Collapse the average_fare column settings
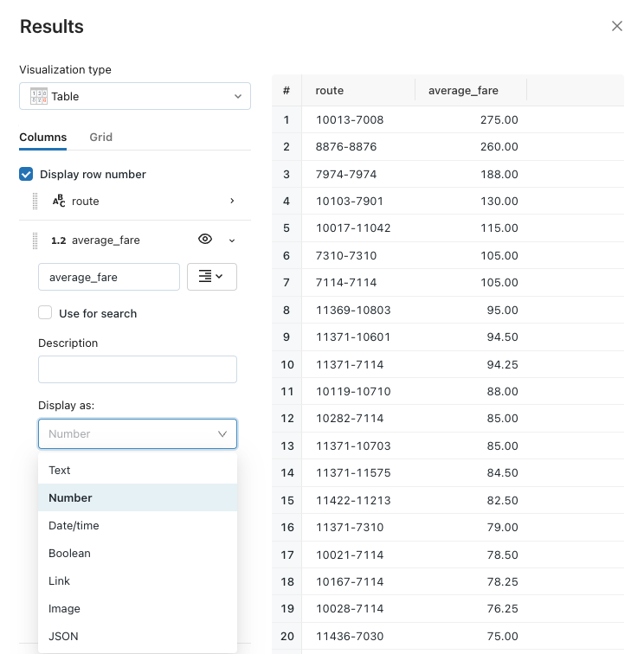 point(232,240)
